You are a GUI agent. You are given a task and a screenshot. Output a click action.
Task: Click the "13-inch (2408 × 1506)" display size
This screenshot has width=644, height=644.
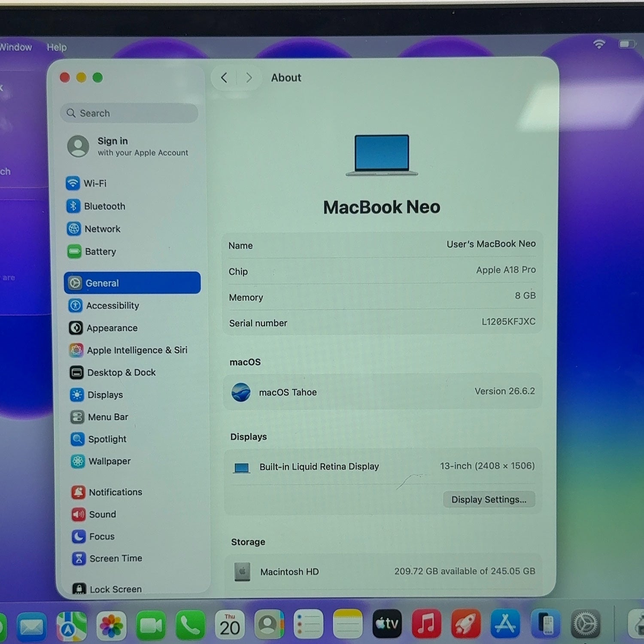click(x=487, y=466)
